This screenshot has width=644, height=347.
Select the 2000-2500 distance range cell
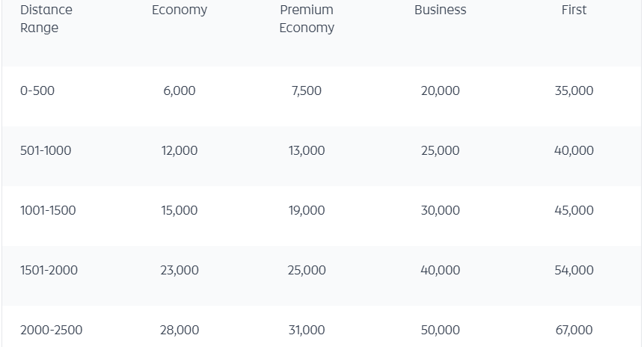pyautogui.click(x=52, y=330)
